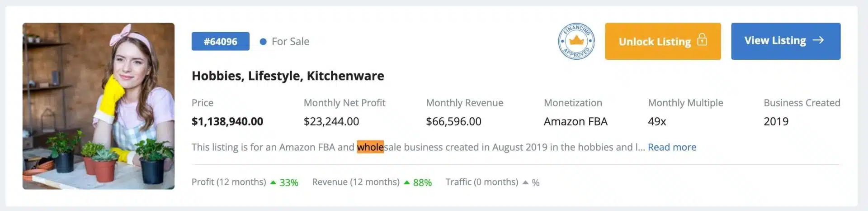The height and width of the screenshot is (211, 868).
Task: Click the $66,596.00 monthly revenue figure
Action: [x=453, y=121]
